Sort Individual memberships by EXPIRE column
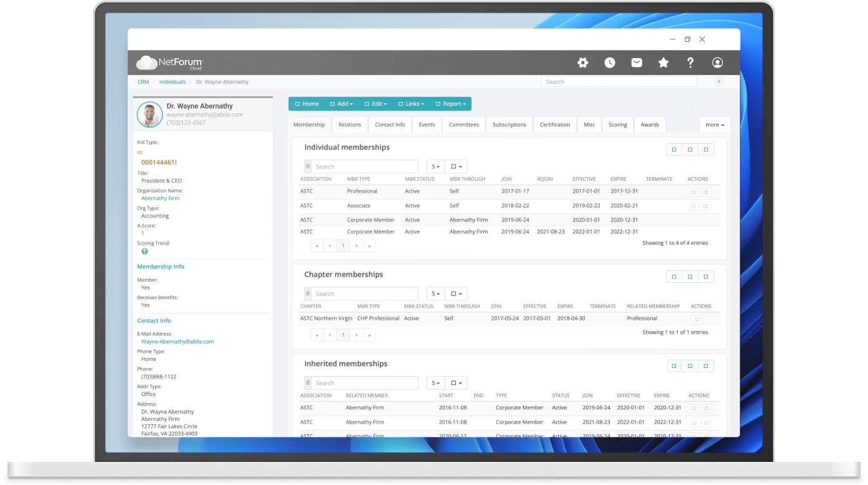This screenshot has width=868, height=485. [618, 179]
